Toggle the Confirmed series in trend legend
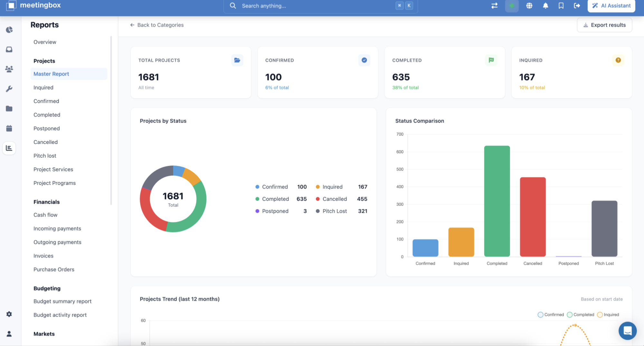The height and width of the screenshot is (346, 644). pyautogui.click(x=551, y=315)
